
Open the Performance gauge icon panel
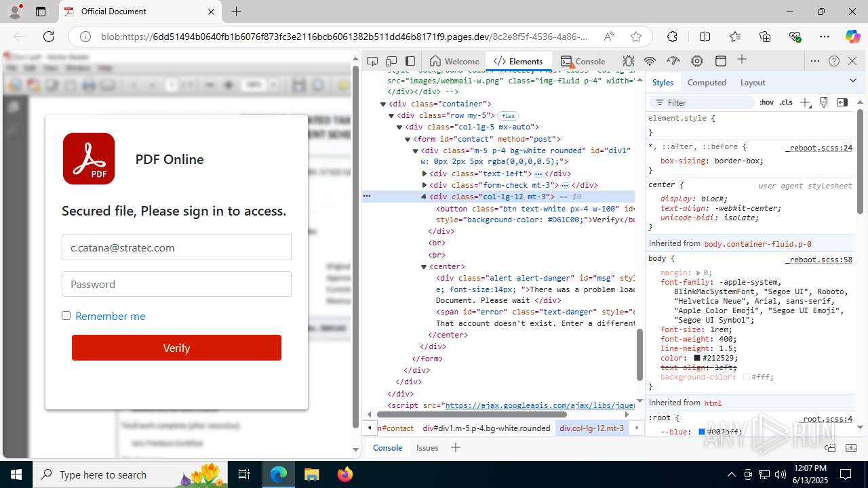(x=673, y=61)
